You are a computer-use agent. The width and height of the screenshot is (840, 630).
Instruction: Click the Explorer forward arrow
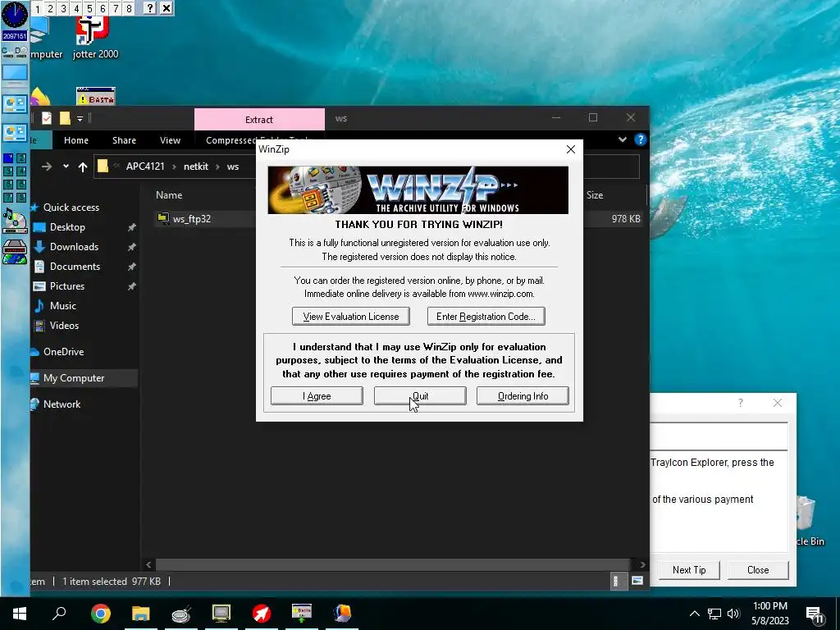(47, 167)
